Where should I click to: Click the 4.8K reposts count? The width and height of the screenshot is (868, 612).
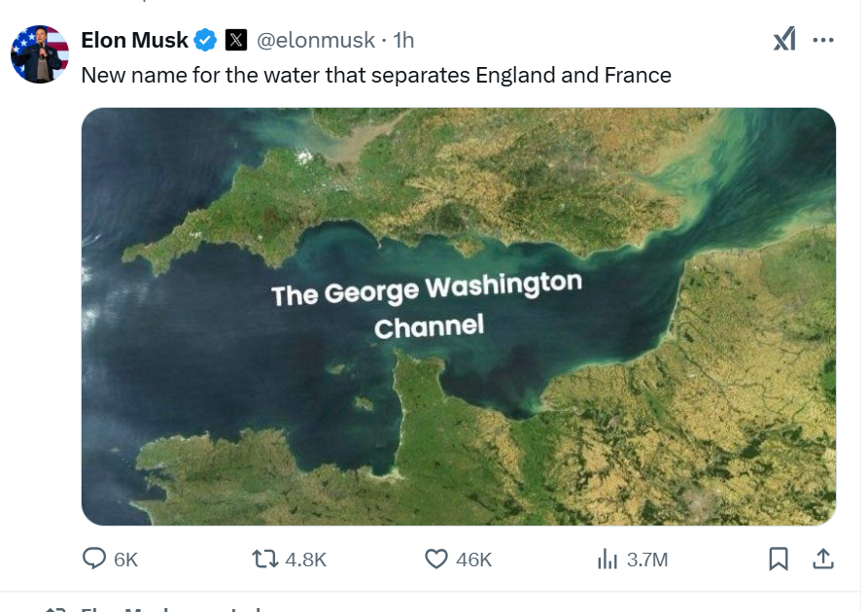click(x=305, y=560)
